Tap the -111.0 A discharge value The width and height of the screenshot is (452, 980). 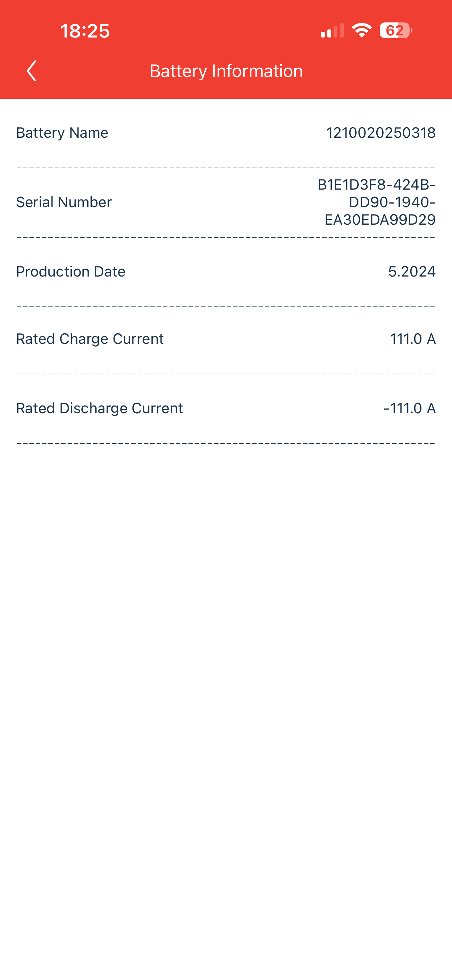tap(409, 408)
